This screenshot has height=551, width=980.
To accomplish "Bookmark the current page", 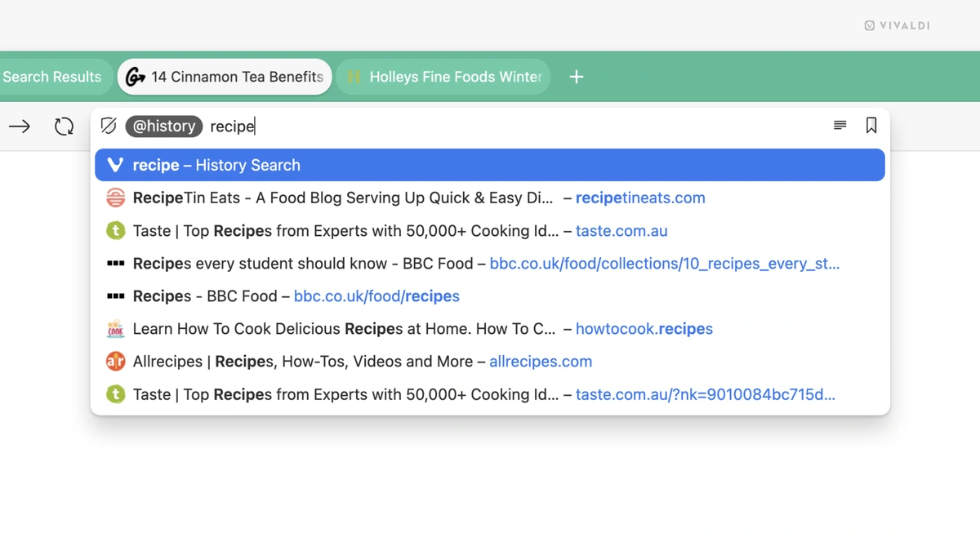I will [871, 126].
